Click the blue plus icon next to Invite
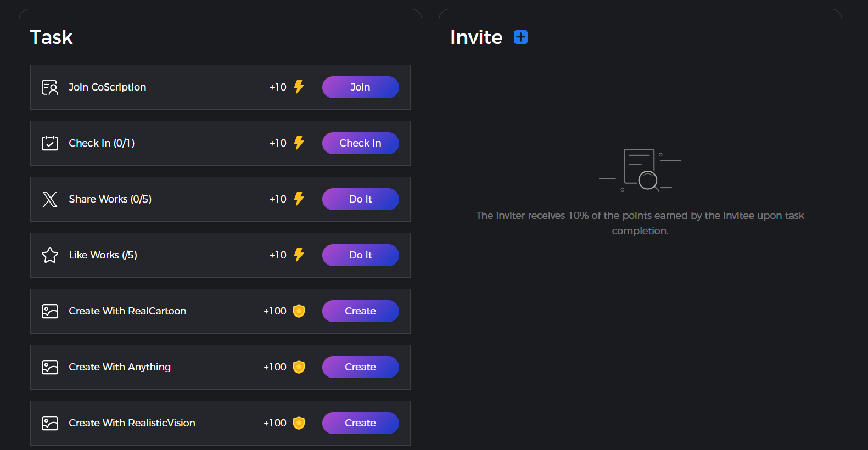 (x=519, y=37)
